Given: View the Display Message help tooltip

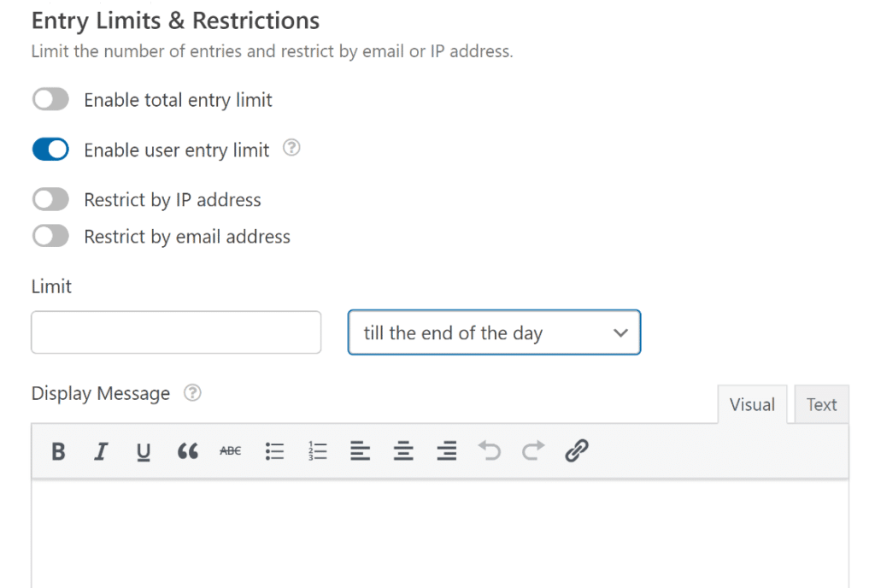Looking at the screenshot, I should [192, 393].
